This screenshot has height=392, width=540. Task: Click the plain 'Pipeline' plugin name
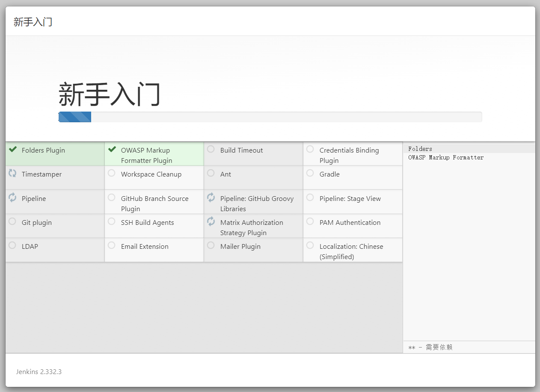click(34, 199)
